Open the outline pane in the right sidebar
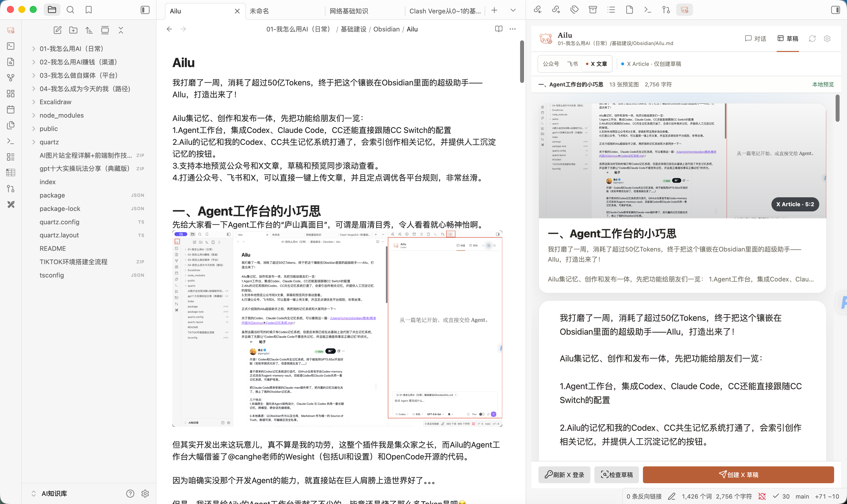 (x=611, y=10)
